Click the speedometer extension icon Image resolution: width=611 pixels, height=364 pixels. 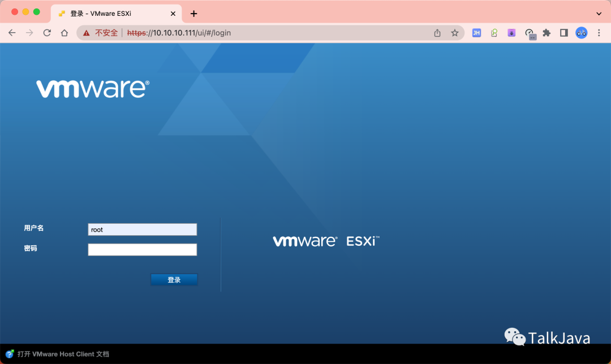[530, 33]
